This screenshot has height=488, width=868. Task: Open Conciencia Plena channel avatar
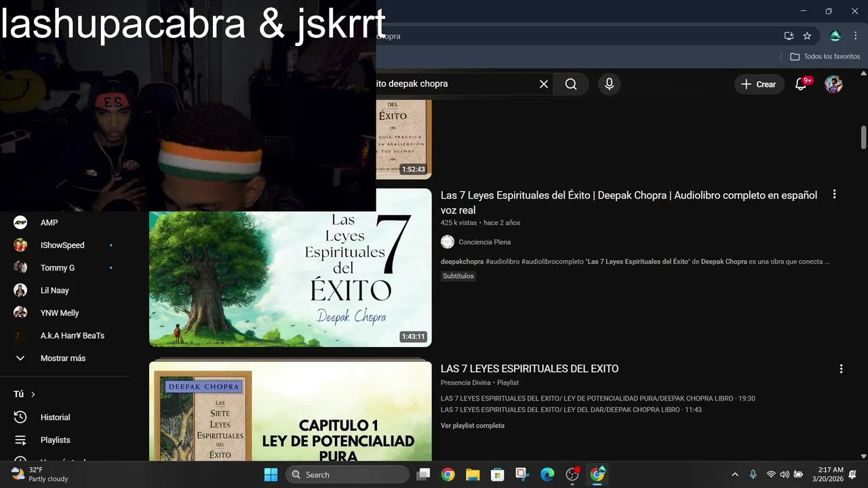click(x=448, y=242)
